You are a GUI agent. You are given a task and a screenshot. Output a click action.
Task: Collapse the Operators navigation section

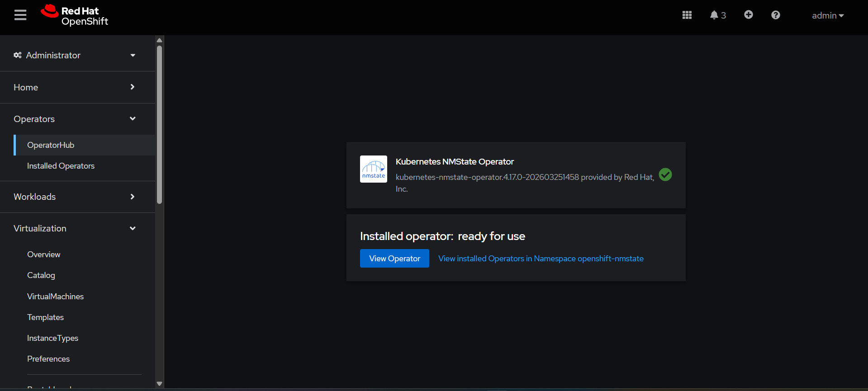75,119
